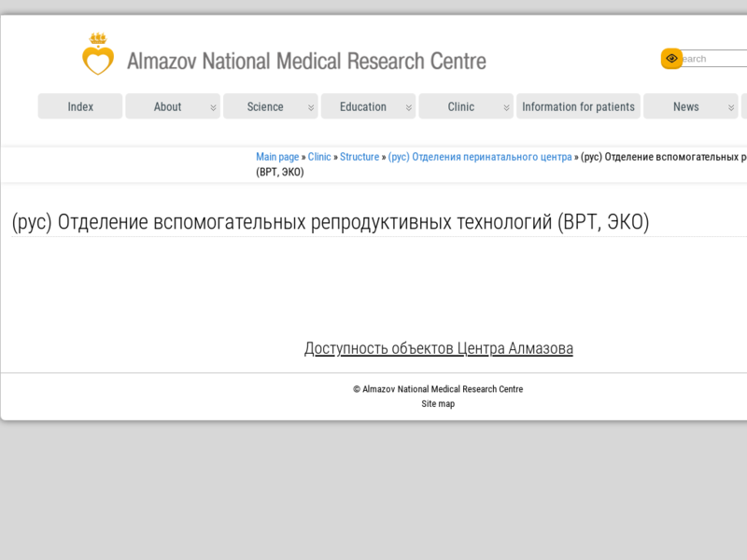Image resolution: width=747 pixels, height=560 pixels.
Task: Open the Structure breadcrumb link
Action: (x=359, y=157)
